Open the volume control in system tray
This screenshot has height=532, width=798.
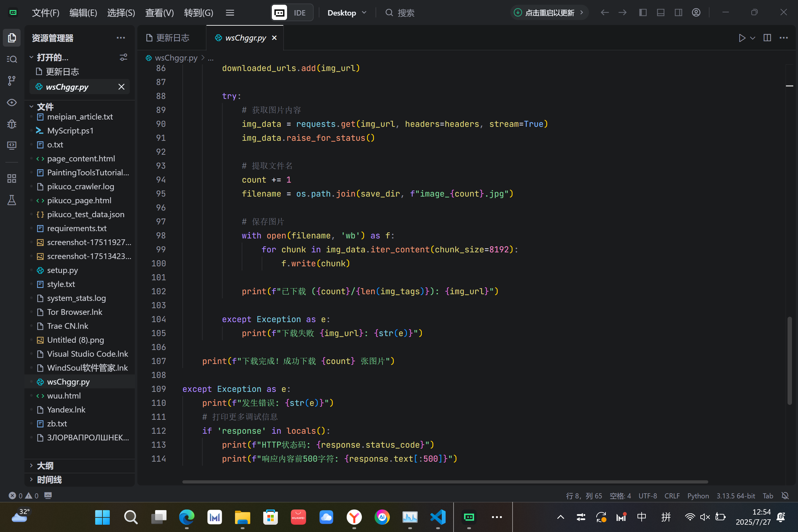pyautogui.click(x=705, y=517)
